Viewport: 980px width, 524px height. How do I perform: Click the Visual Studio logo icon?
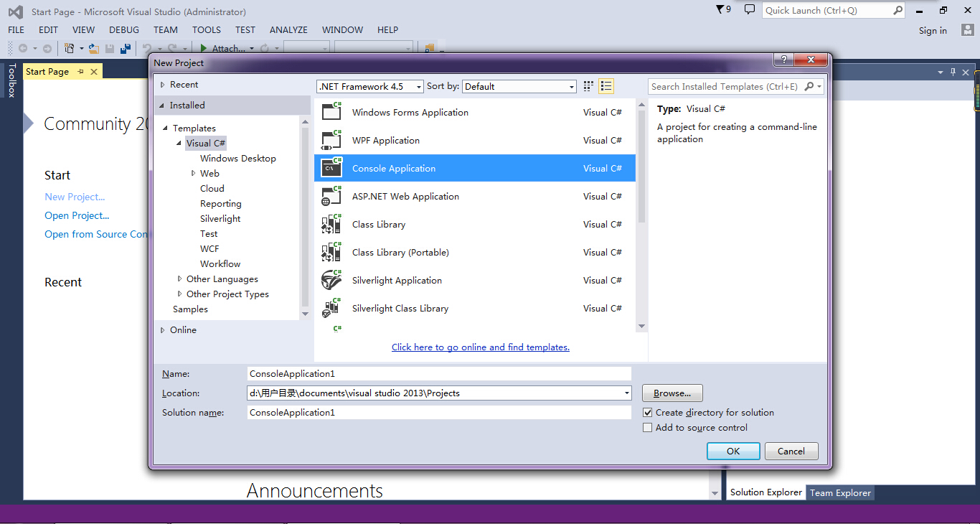tap(15, 11)
